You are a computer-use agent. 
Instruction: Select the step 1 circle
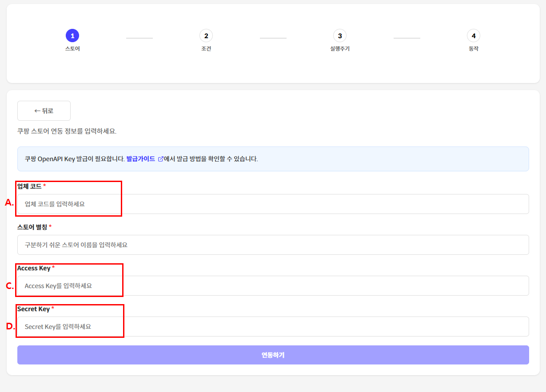tap(72, 36)
